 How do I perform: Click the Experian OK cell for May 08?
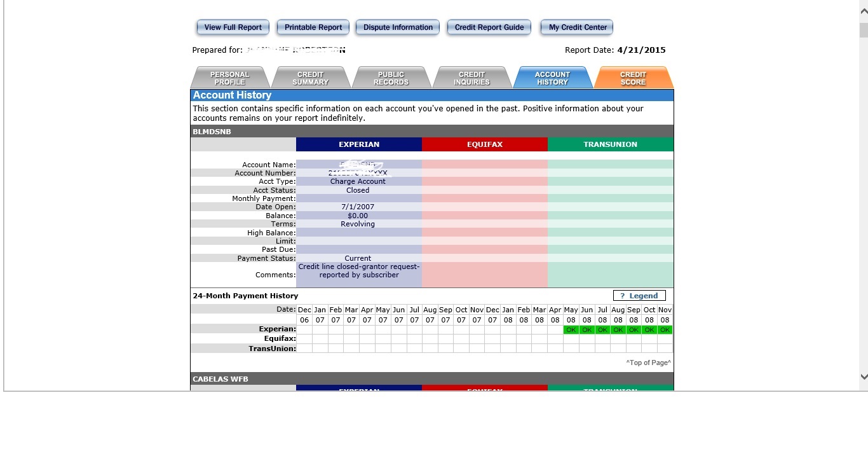pos(571,329)
